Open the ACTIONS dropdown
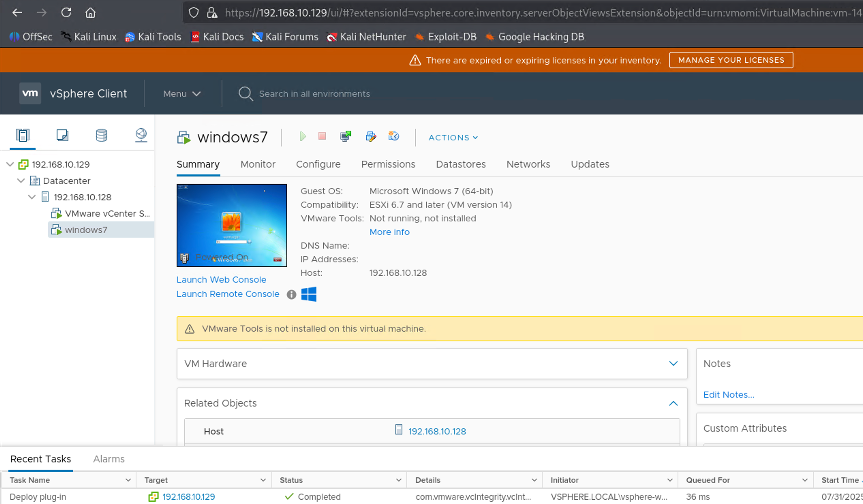863x504 pixels. tap(453, 138)
